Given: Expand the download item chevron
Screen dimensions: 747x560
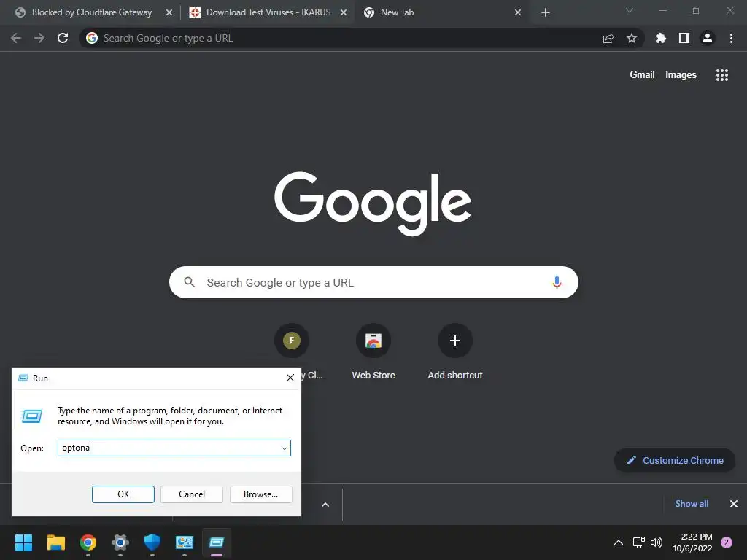Looking at the screenshot, I should click(325, 505).
